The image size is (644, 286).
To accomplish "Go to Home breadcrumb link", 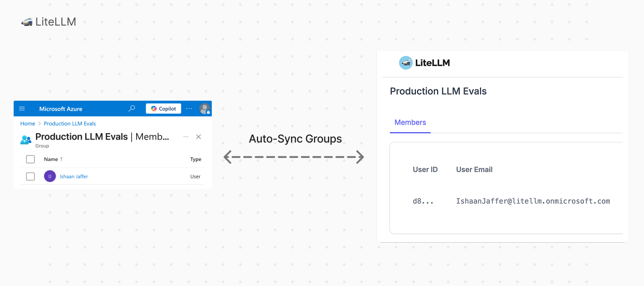I will pyautogui.click(x=27, y=124).
